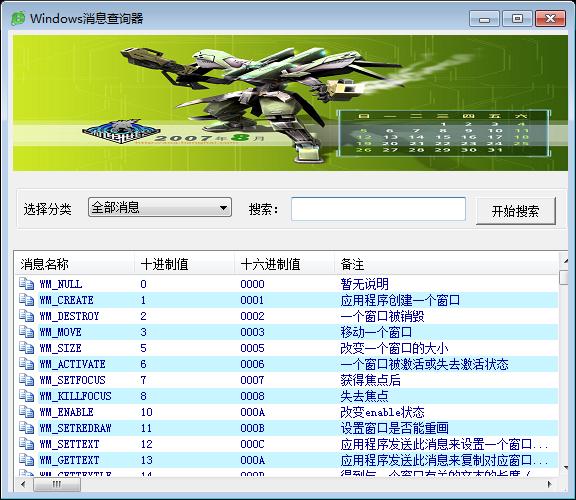This screenshot has height=500, width=576.
Task: Select the WM_ACTIVATE row icon
Action: pos(26,364)
